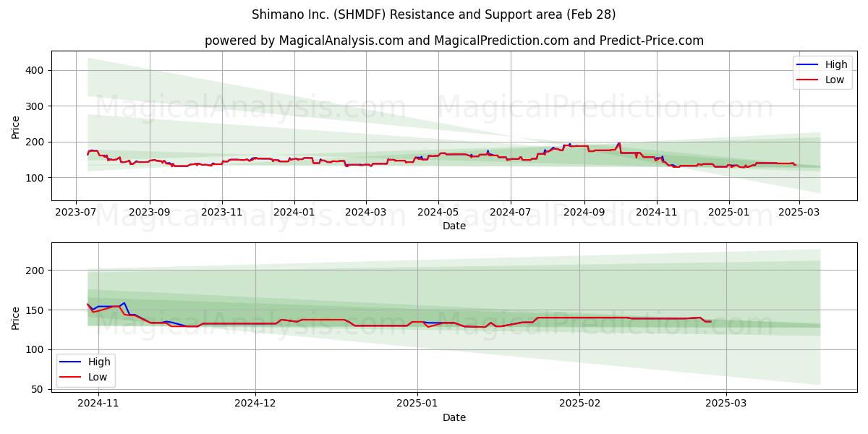Viewport: 868px width, 434px height.
Task: Click the '2024-01' date tick on top chart
Action: coord(294,213)
